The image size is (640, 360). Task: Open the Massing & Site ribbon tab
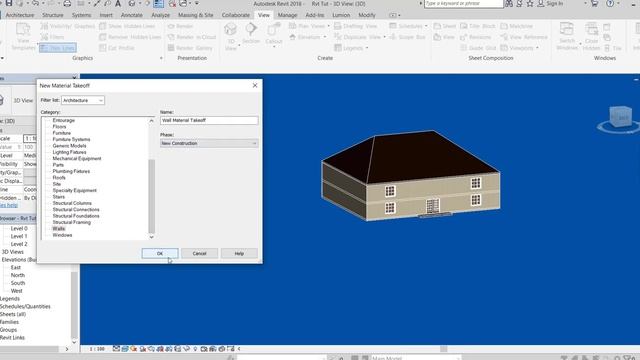tap(196, 15)
